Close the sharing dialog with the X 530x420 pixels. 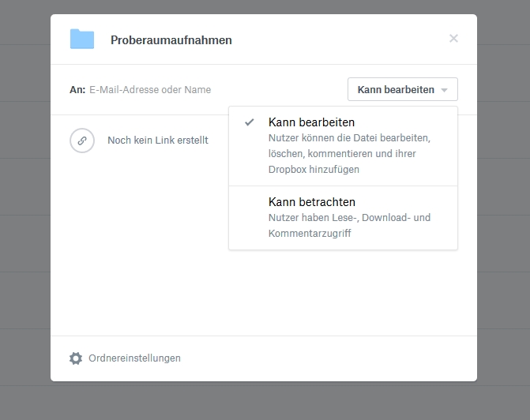click(453, 39)
